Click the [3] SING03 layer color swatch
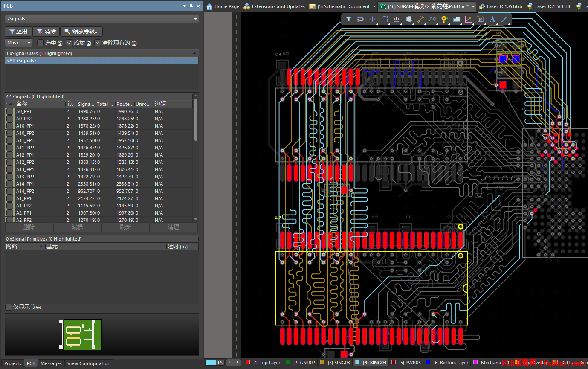This screenshot has height=369, width=588. 322,363
